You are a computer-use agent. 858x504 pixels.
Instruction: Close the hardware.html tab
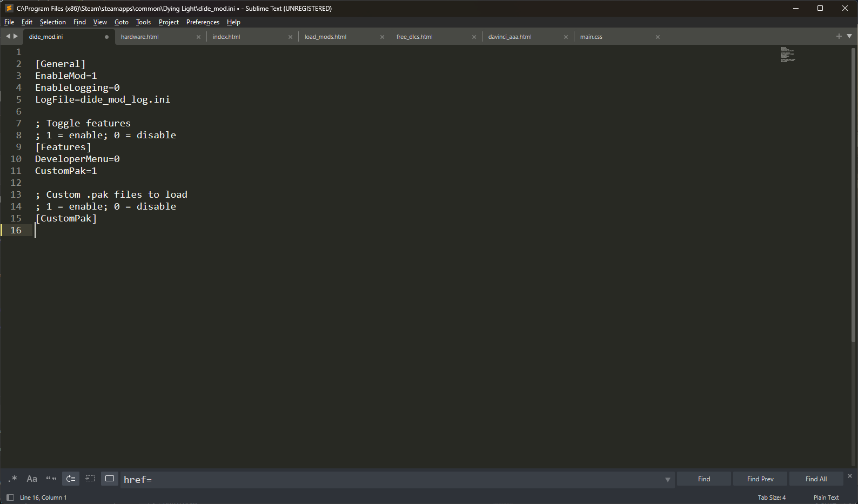[198, 37]
